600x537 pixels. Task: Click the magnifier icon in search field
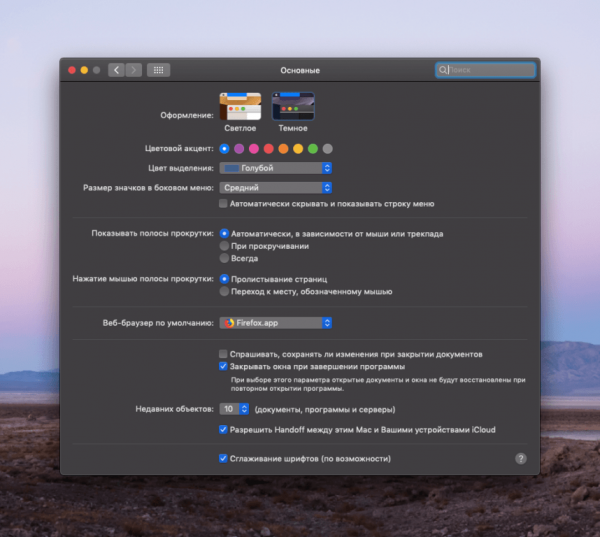[x=443, y=70]
